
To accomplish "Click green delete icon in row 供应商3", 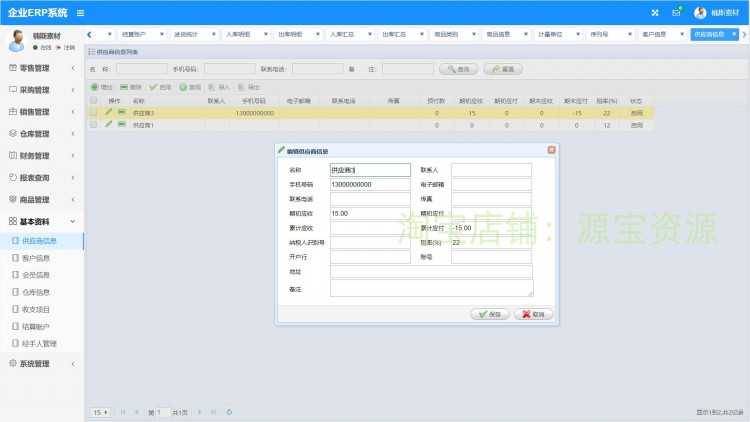I will click(122, 112).
